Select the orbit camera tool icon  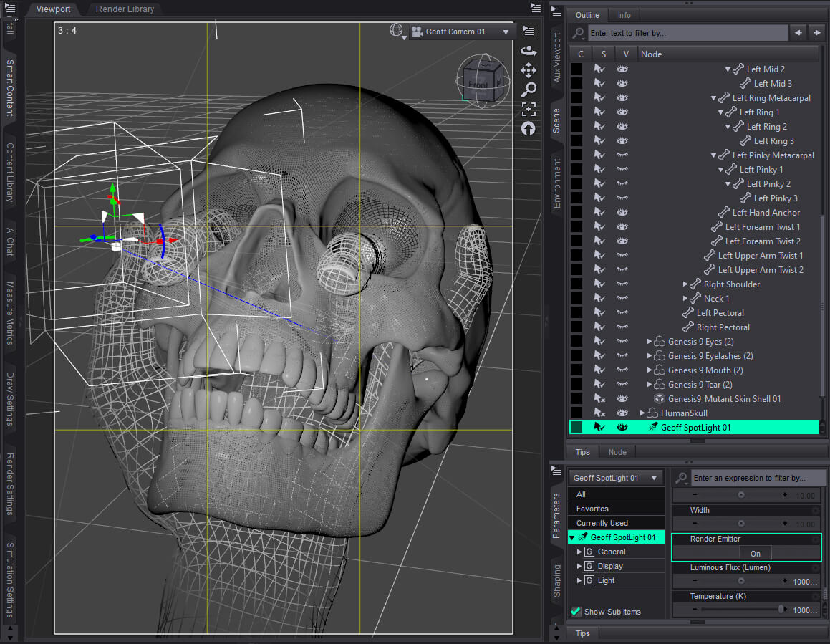(x=529, y=50)
